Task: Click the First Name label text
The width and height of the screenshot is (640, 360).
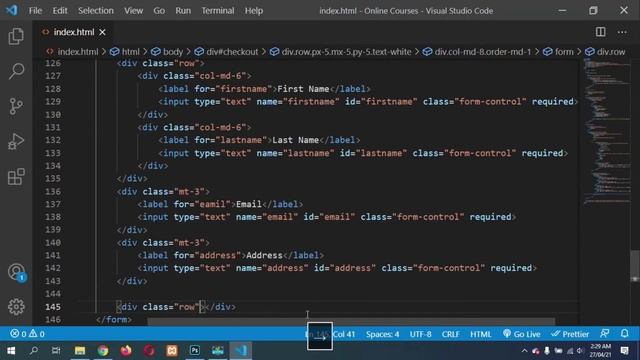Action: coord(303,89)
